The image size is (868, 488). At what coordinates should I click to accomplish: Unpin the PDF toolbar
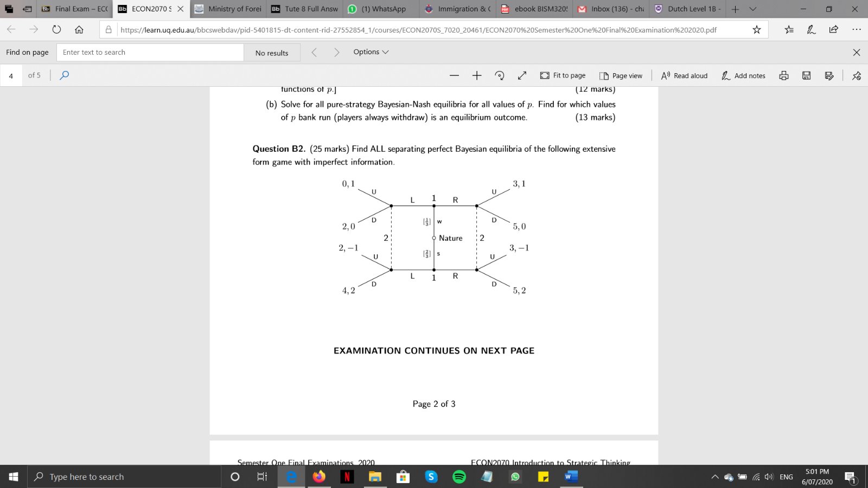856,75
